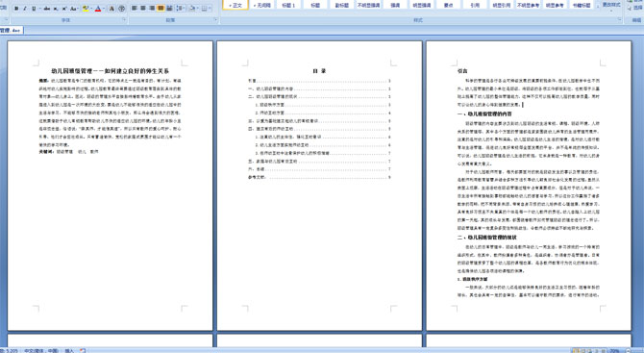
Task: Click 更改样式 change styles menu
Action: [x=611, y=5]
